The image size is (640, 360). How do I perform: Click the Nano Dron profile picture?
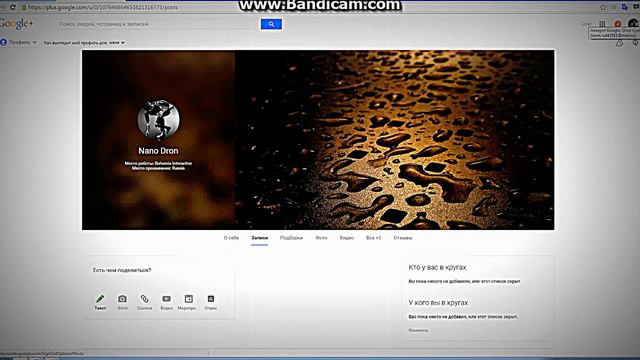pyautogui.click(x=158, y=120)
